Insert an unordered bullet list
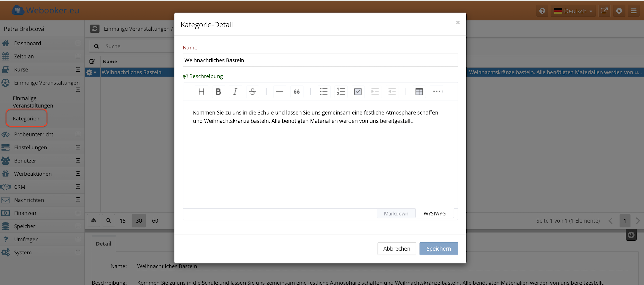This screenshot has height=285, width=644. point(324,91)
